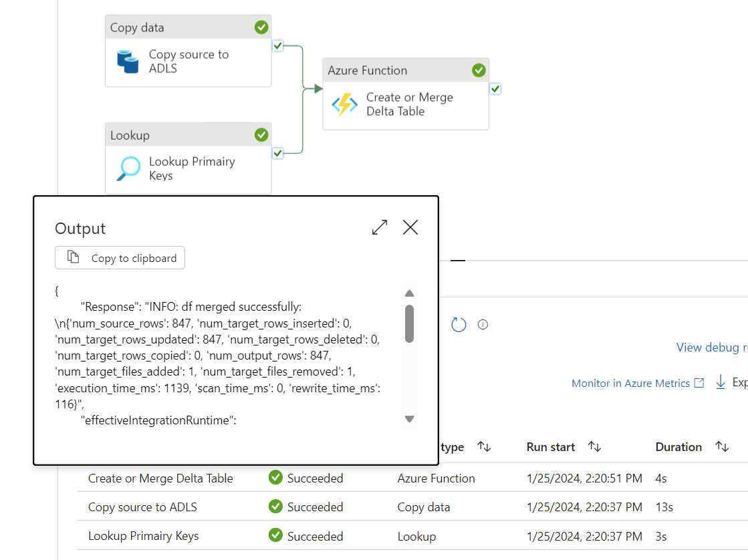Check the checkbox on the Copy data activity

(x=277, y=45)
